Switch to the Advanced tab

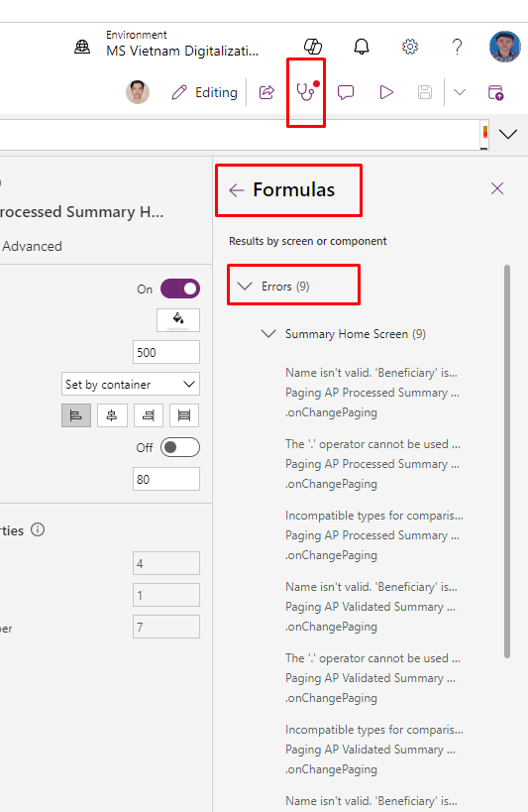pyautogui.click(x=32, y=246)
